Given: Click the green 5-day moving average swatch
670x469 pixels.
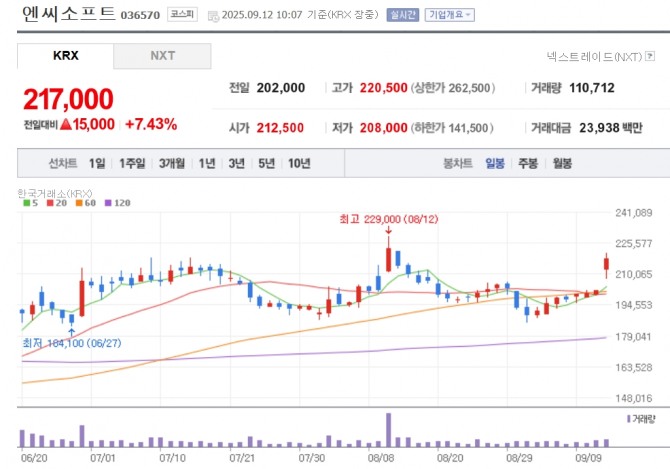Looking at the screenshot, I should click(x=26, y=203).
